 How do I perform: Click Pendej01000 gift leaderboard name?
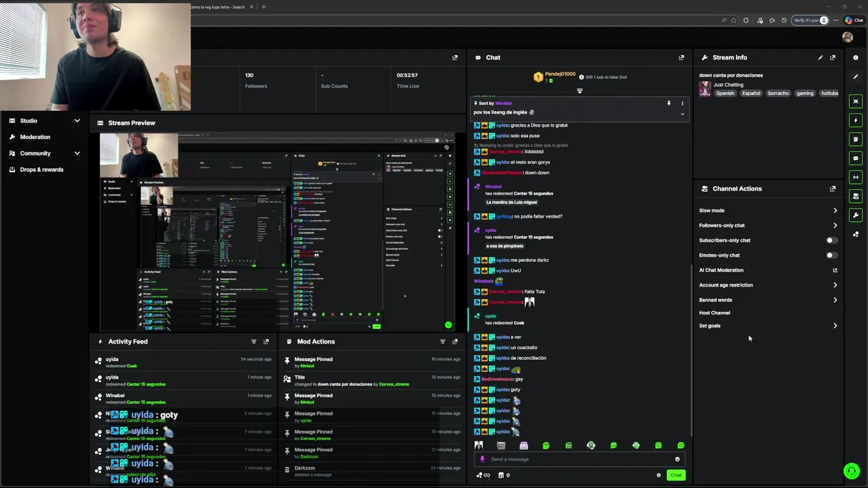point(560,74)
